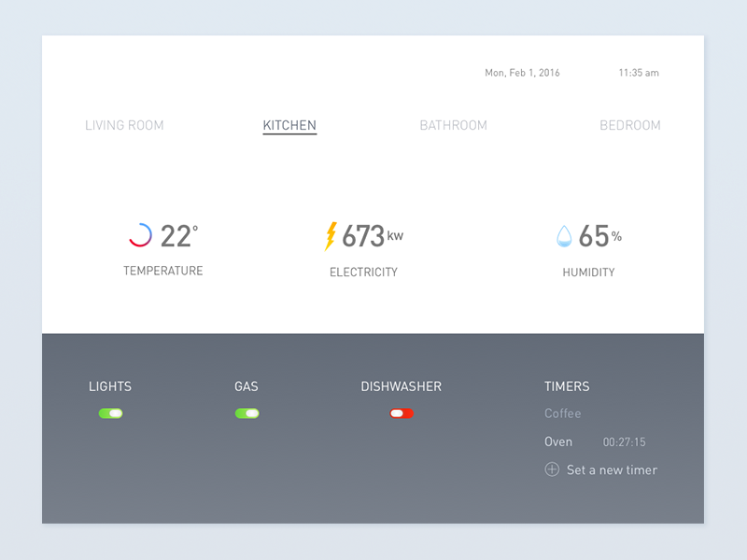
Task: Click the 22° temperature reading
Action: pyautogui.click(x=178, y=236)
